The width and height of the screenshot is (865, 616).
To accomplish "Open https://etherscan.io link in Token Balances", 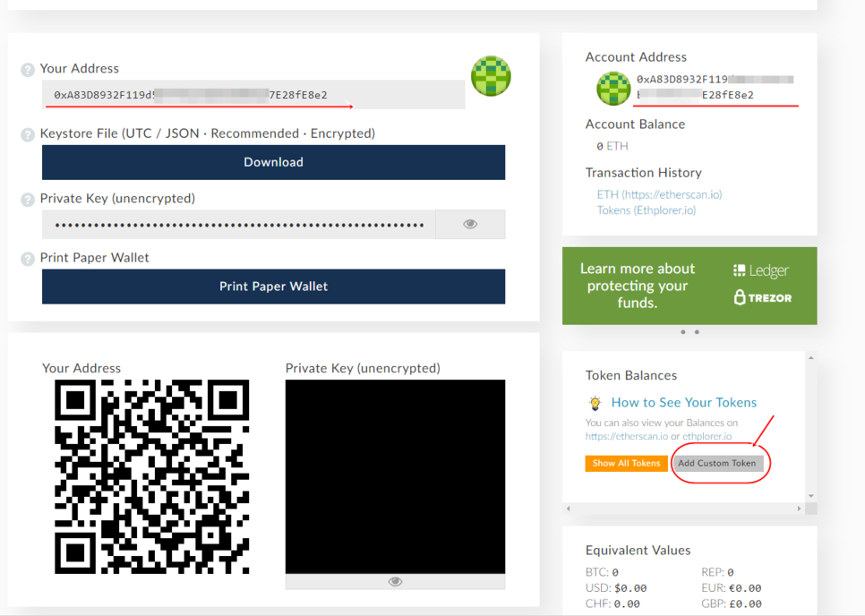I will point(627,436).
